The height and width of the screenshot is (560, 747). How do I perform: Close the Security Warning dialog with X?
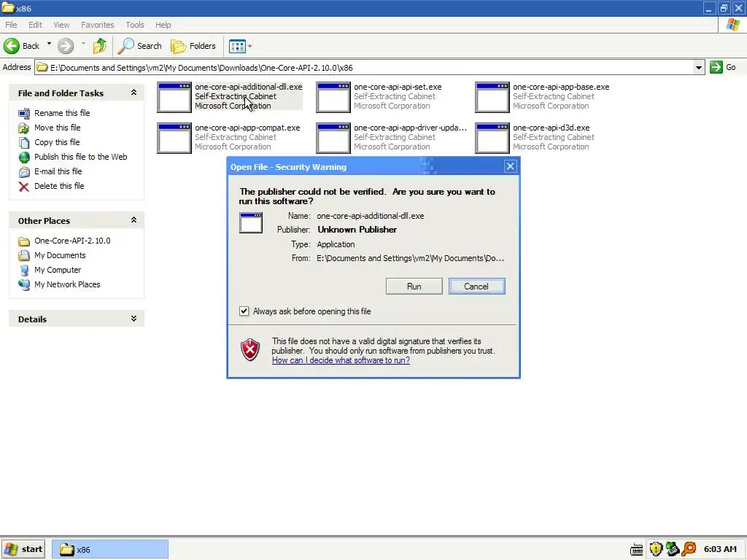click(510, 166)
